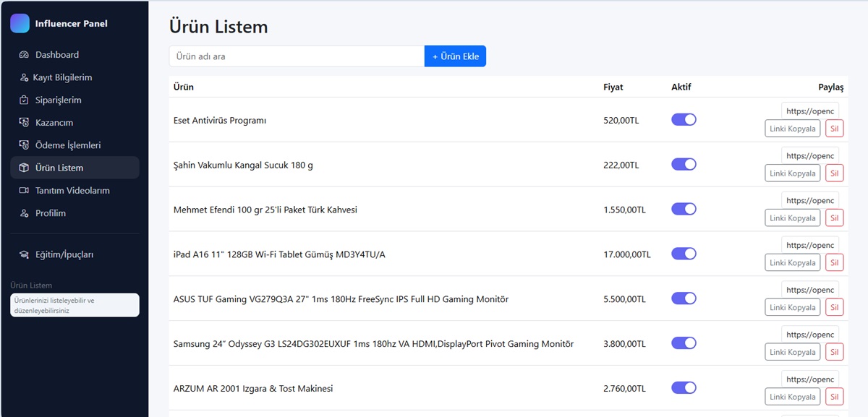Click the Kayıt Bilgilerim user icon
This screenshot has width=868, height=417.
[24, 77]
